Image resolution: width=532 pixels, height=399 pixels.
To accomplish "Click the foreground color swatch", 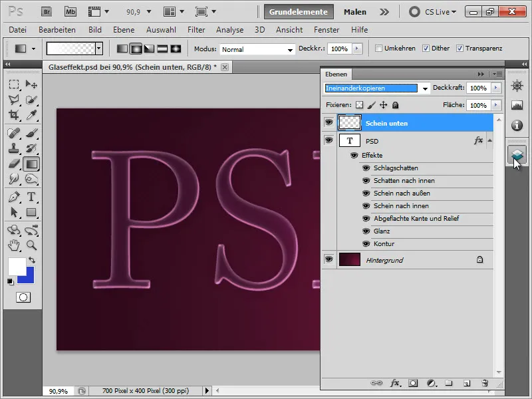I will point(16,265).
